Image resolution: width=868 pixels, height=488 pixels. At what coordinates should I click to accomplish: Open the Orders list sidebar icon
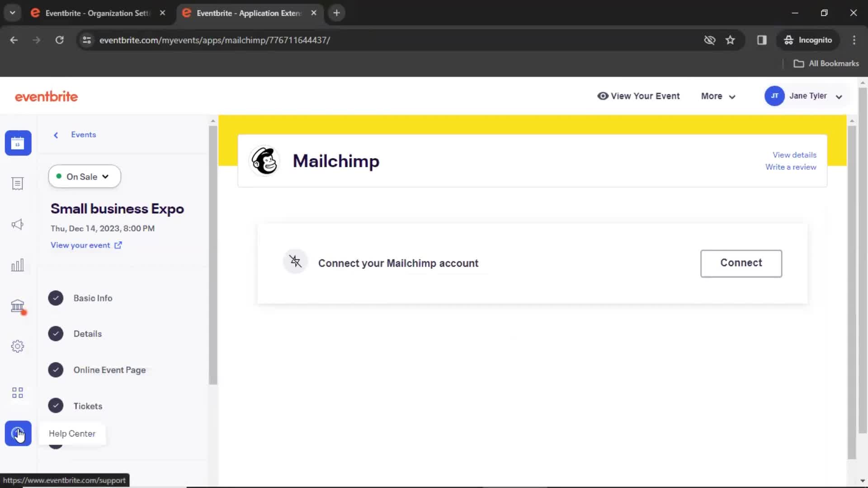(18, 183)
